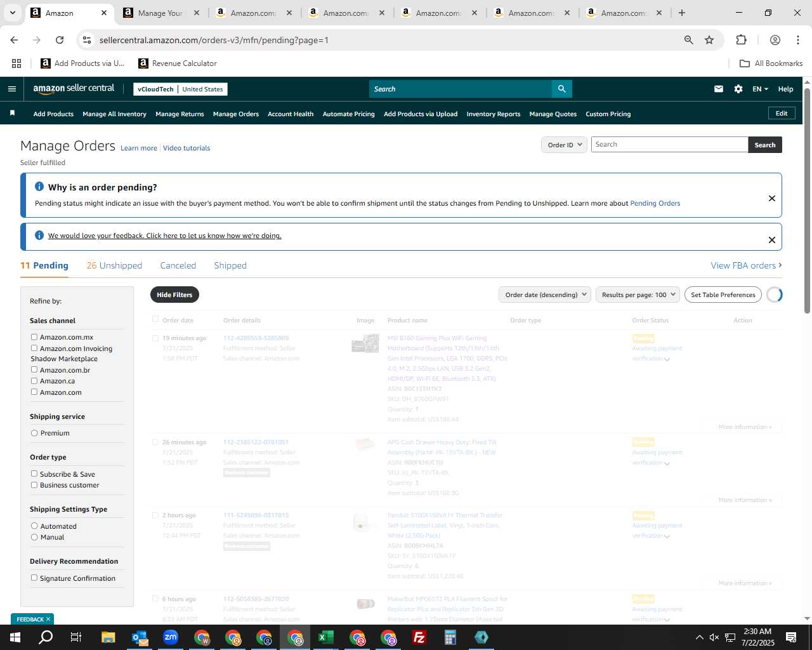This screenshot has height=650, width=812.
Task: Select Automated shipping settings type
Action: pyautogui.click(x=34, y=526)
